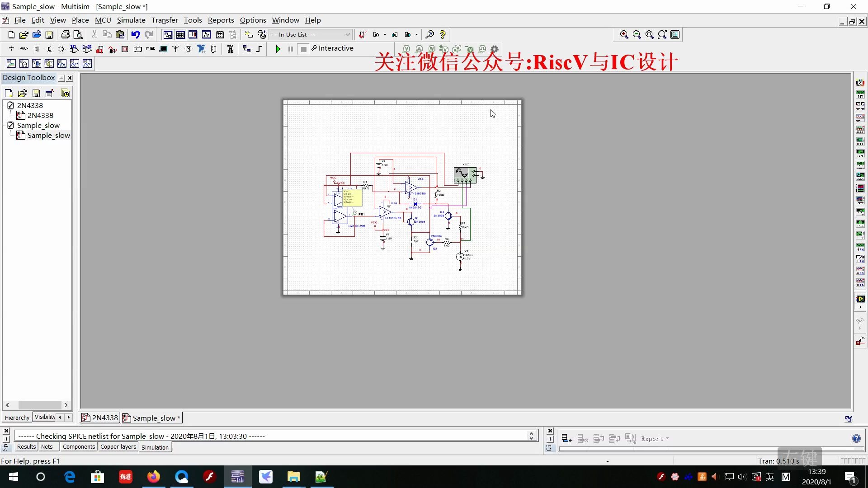Click the Place Basic resistor icon

[x=24, y=49]
